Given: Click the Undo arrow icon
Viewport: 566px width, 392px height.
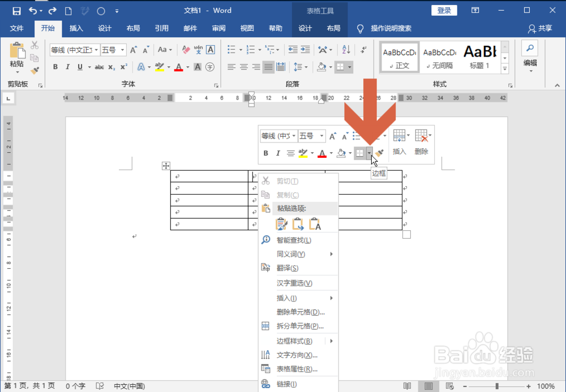Looking at the screenshot, I should click(33, 11).
